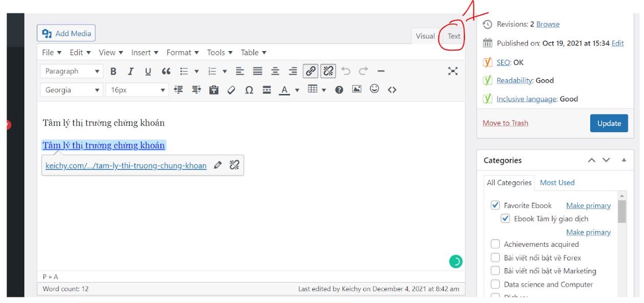
Task: Click the Move to Trash link
Action: point(505,123)
